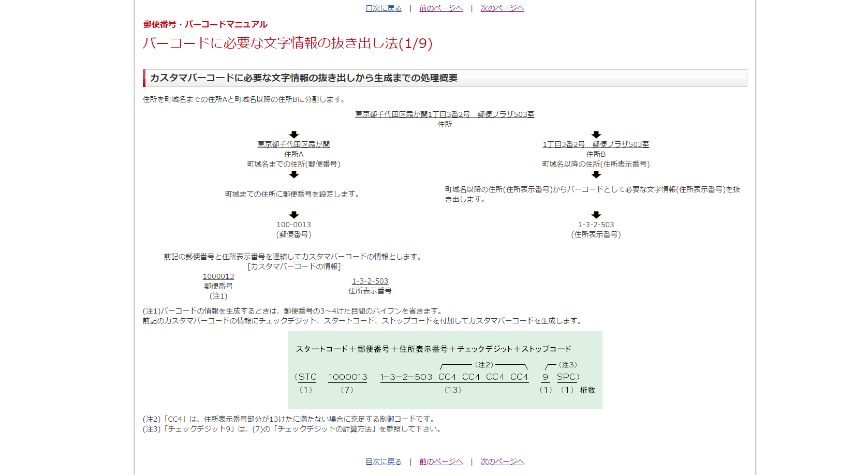Click the [カスタマバーコードの情報] label
868x475 pixels.
[294, 266]
